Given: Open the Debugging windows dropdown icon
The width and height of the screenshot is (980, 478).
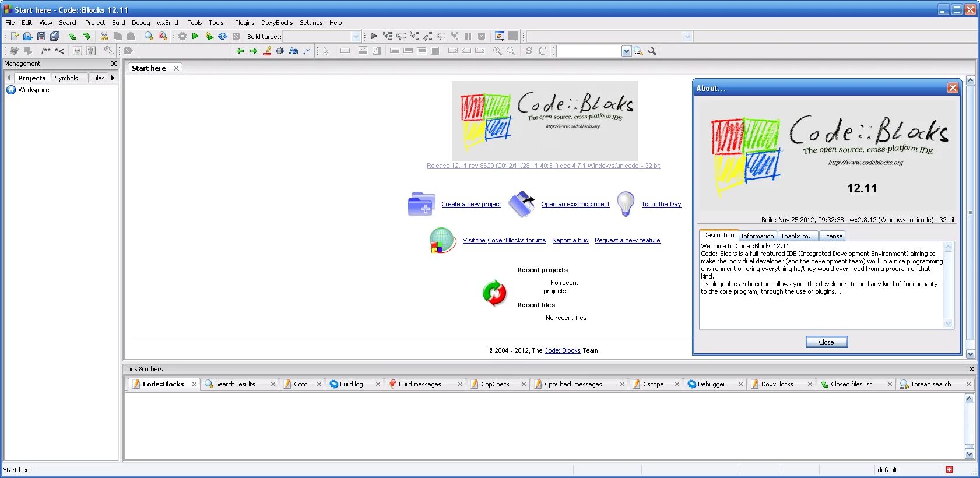Looking at the screenshot, I should click(500, 36).
